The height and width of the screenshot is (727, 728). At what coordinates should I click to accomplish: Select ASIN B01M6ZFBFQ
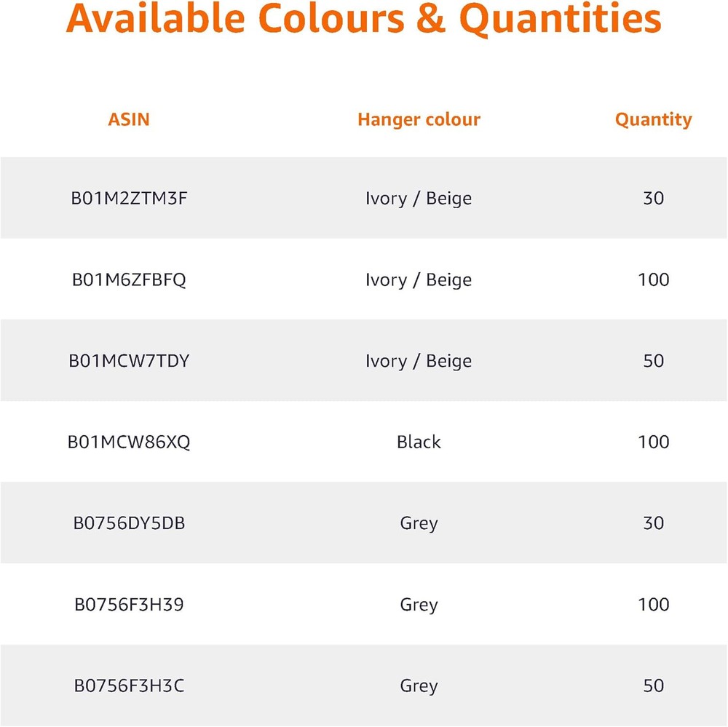click(x=129, y=279)
